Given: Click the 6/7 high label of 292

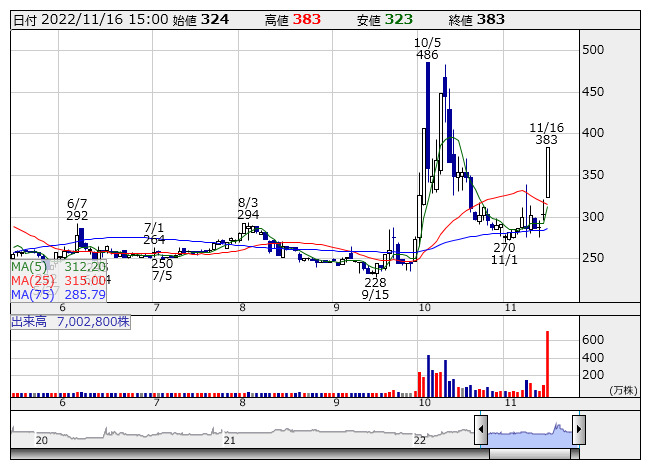Looking at the screenshot, I should pos(77,209).
